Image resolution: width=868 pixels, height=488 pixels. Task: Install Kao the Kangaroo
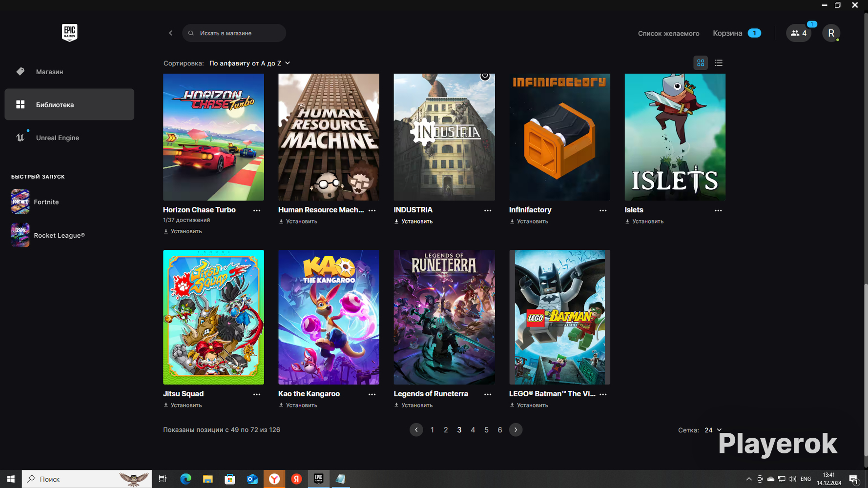tap(298, 406)
